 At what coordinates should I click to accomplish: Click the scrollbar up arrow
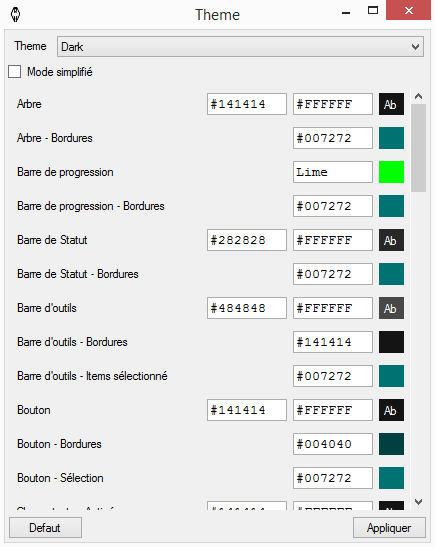pyautogui.click(x=419, y=96)
